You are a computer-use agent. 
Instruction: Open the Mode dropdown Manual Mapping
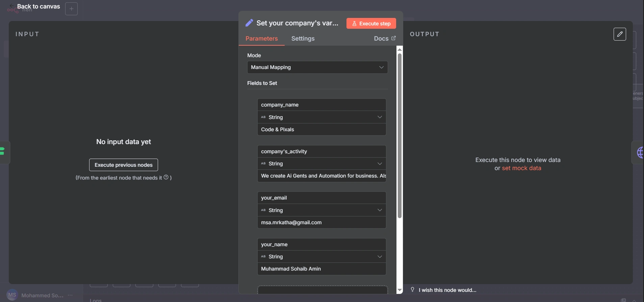pyautogui.click(x=317, y=67)
